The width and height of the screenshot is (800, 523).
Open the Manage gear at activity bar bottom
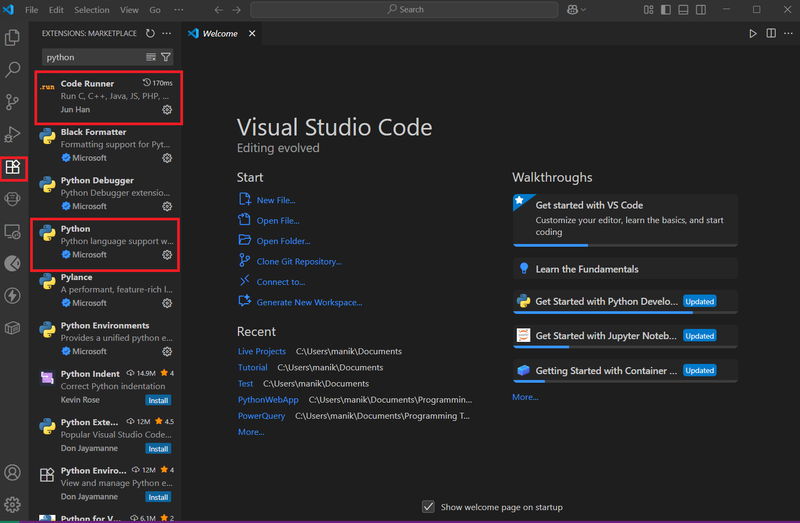[x=12, y=505]
